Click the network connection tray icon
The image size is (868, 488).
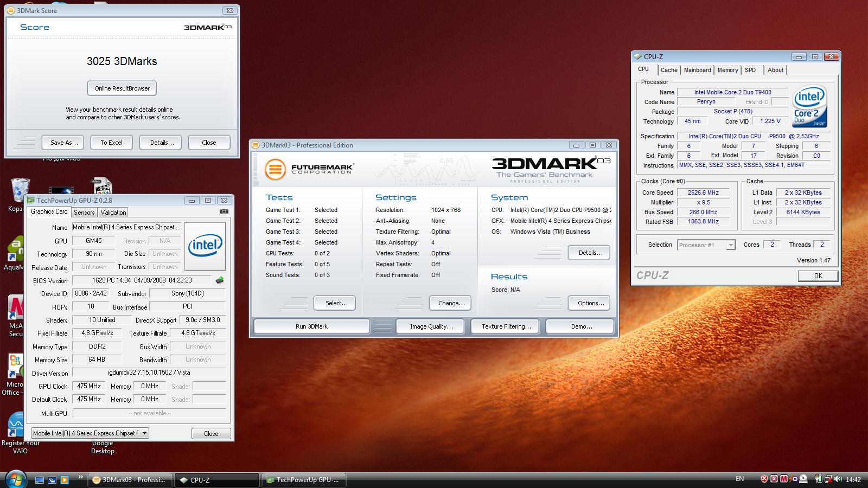point(829,479)
